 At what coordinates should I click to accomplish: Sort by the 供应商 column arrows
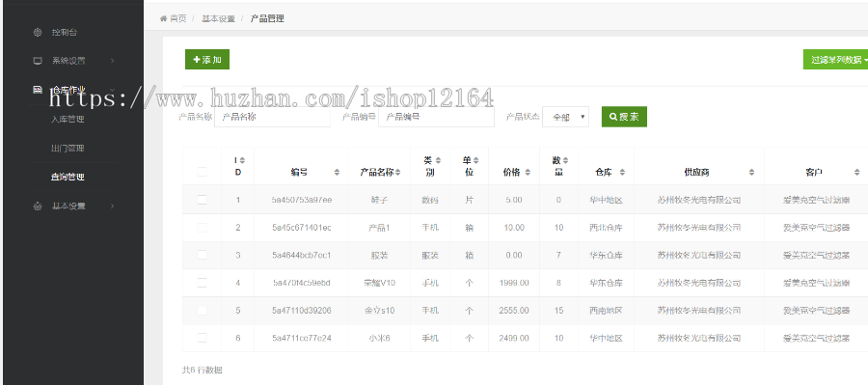pos(751,173)
